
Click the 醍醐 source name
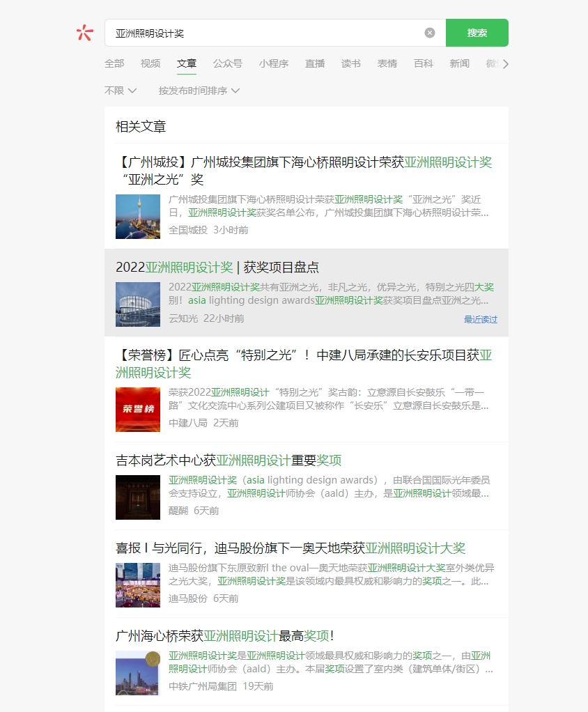(x=178, y=511)
